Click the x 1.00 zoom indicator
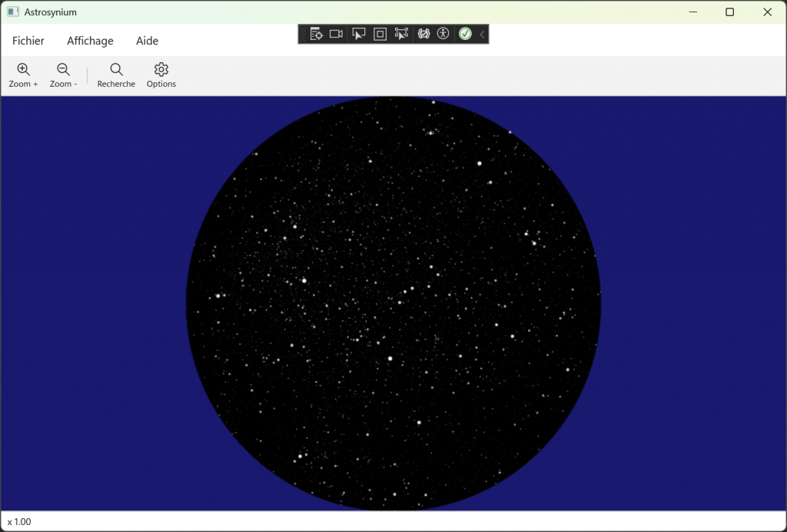The height and width of the screenshot is (532, 787). 20,522
